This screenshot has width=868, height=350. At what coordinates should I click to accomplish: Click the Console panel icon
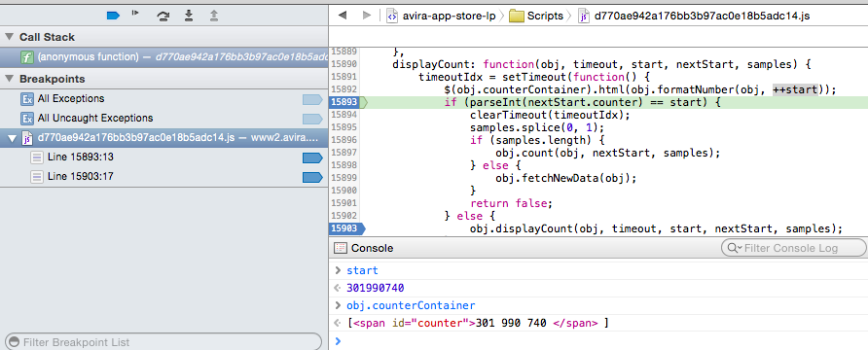pos(341,248)
